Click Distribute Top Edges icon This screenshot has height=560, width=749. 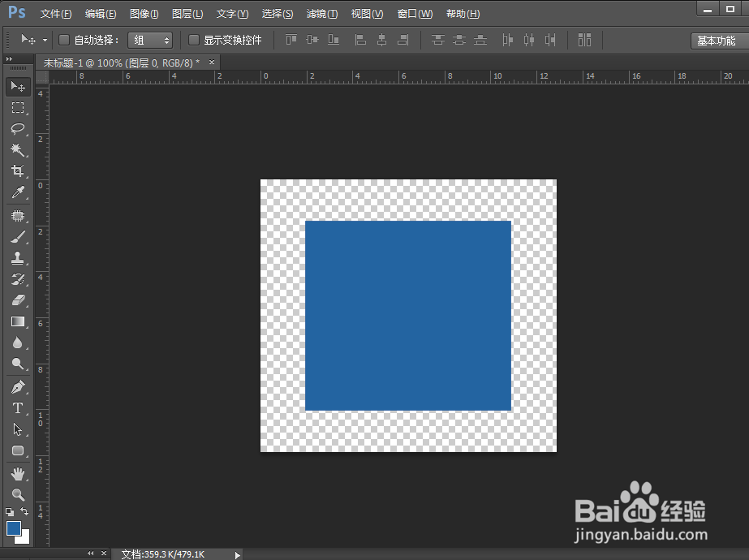click(438, 40)
